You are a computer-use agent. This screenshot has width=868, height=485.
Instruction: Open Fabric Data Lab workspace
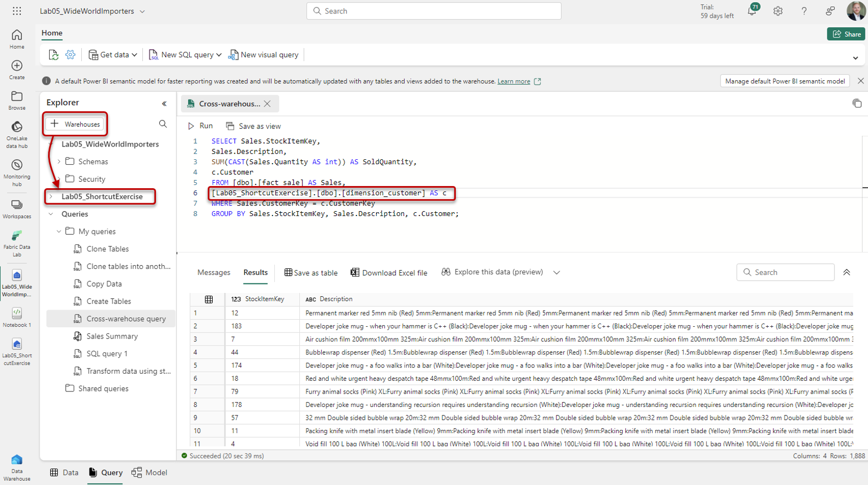tap(17, 243)
